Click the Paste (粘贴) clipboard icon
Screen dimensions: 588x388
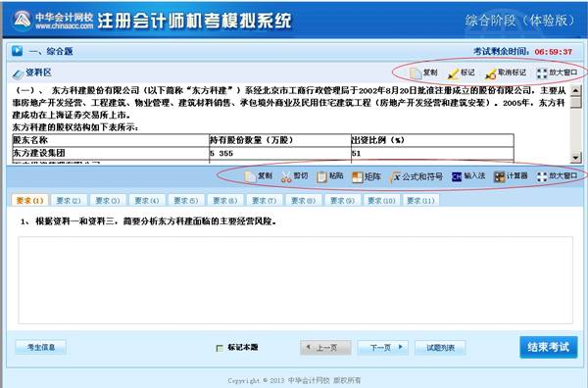click(321, 176)
